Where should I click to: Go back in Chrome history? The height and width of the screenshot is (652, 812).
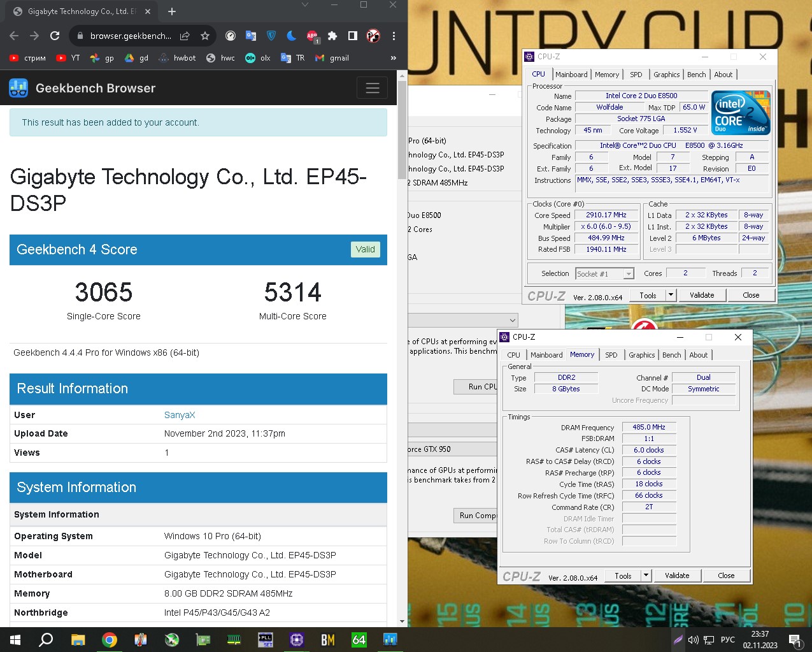point(14,36)
